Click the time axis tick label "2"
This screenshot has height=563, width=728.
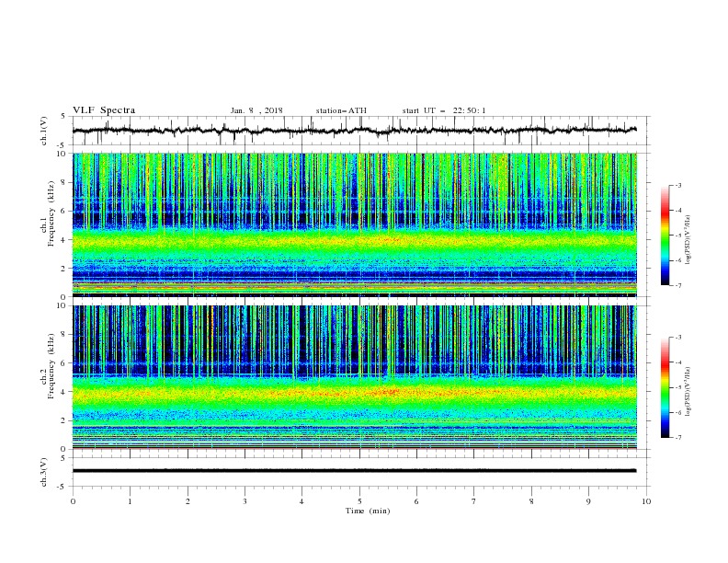[188, 501]
